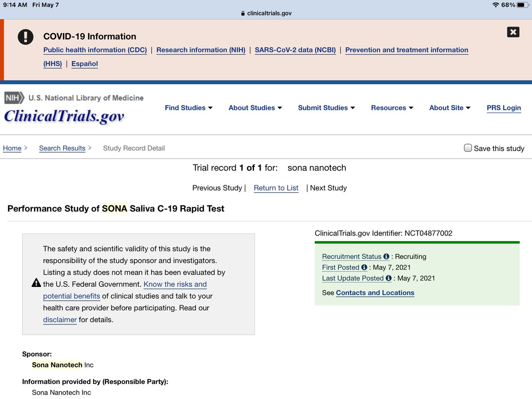Expand the Resources dropdown menu
This screenshot has width=532, height=399.
(x=392, y=108)
